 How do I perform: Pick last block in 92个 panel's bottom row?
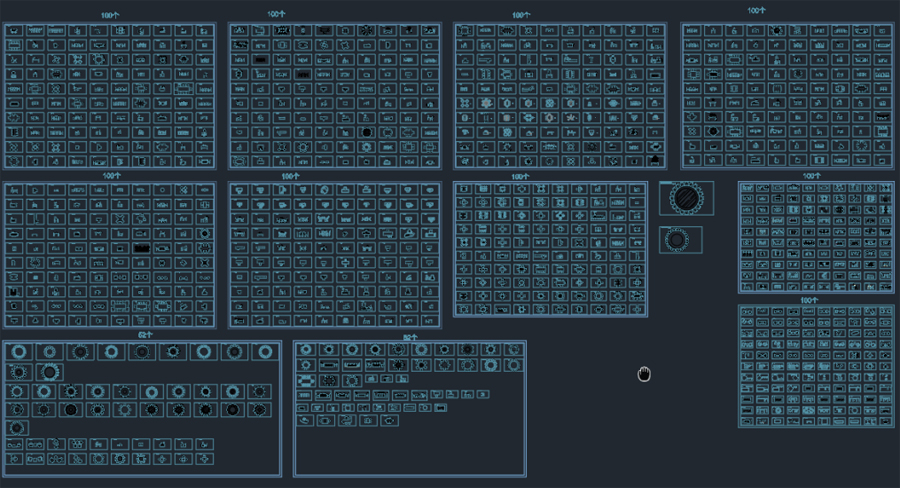coord(387,420)
